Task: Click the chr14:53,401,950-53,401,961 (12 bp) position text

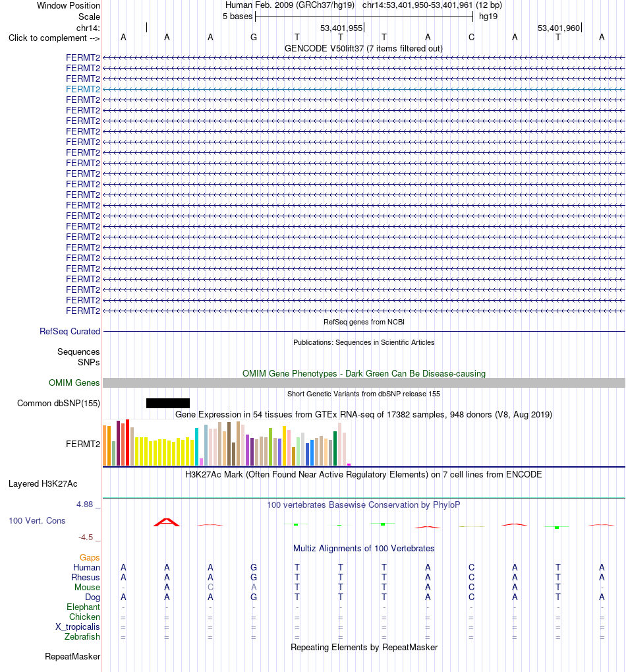Action: pyautogui.click(x=432, y=5)
